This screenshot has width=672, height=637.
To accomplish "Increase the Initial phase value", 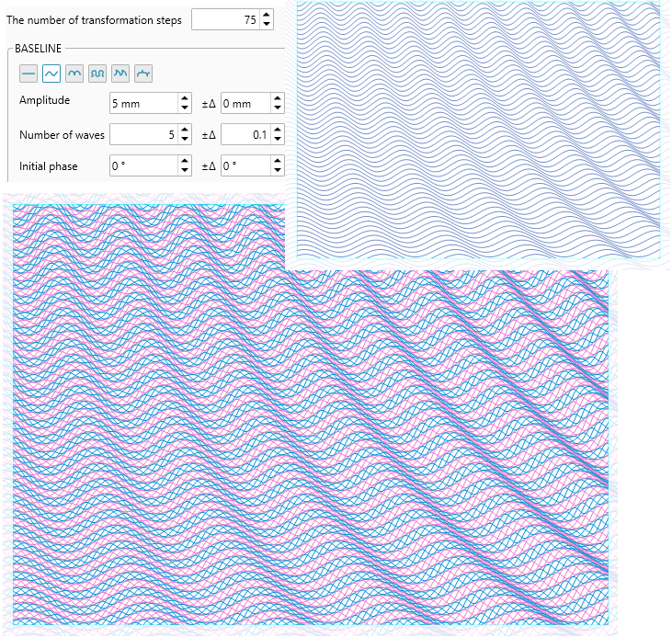I will pos(185,161).
